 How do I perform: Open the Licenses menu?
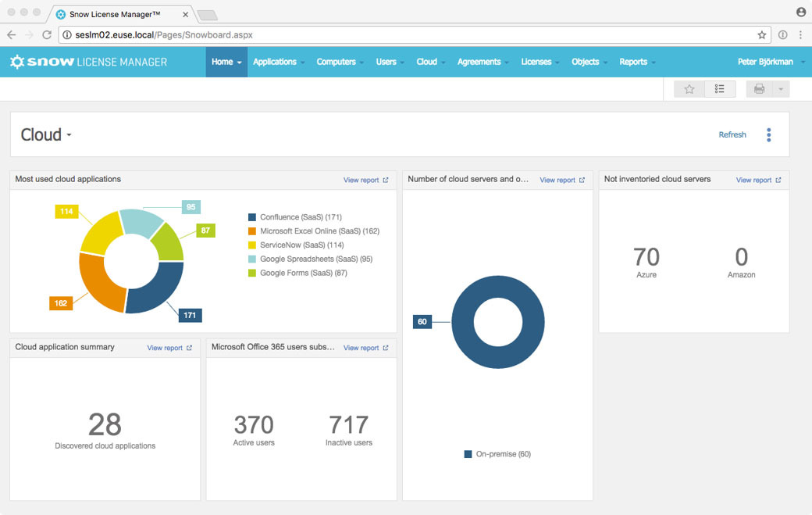point(540,62)
